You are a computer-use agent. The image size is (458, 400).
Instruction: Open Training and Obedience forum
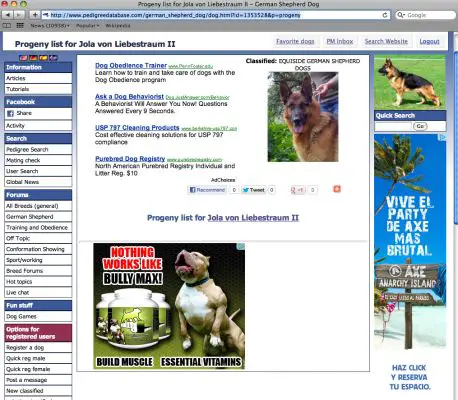click(x=38, y=228)
